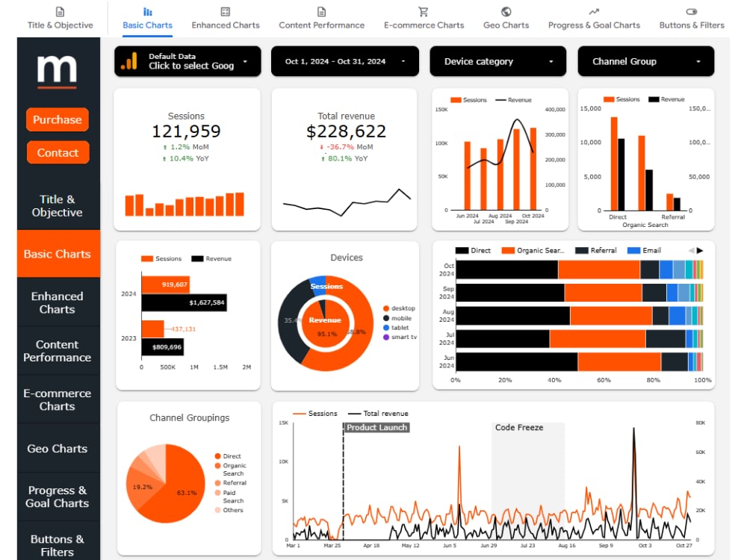The height and width of the screenshot is (560, 747).
Task: Click the Email legend swatch in stacked chart
Action: click(633, 250)
